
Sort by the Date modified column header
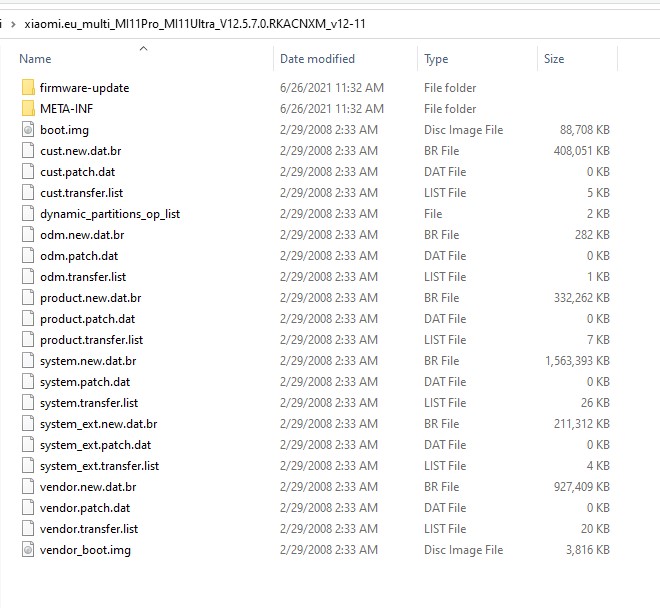(x=317, y=59)
